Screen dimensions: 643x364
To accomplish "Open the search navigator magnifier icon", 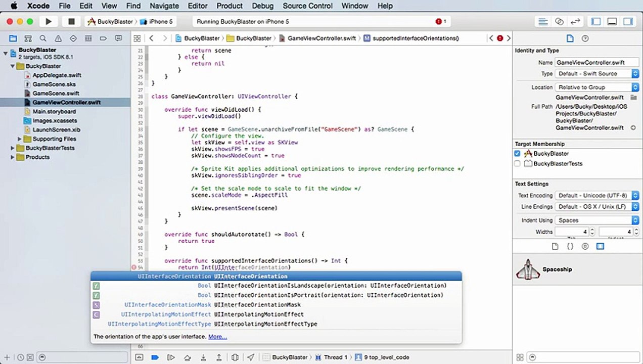I will (43, 38).
